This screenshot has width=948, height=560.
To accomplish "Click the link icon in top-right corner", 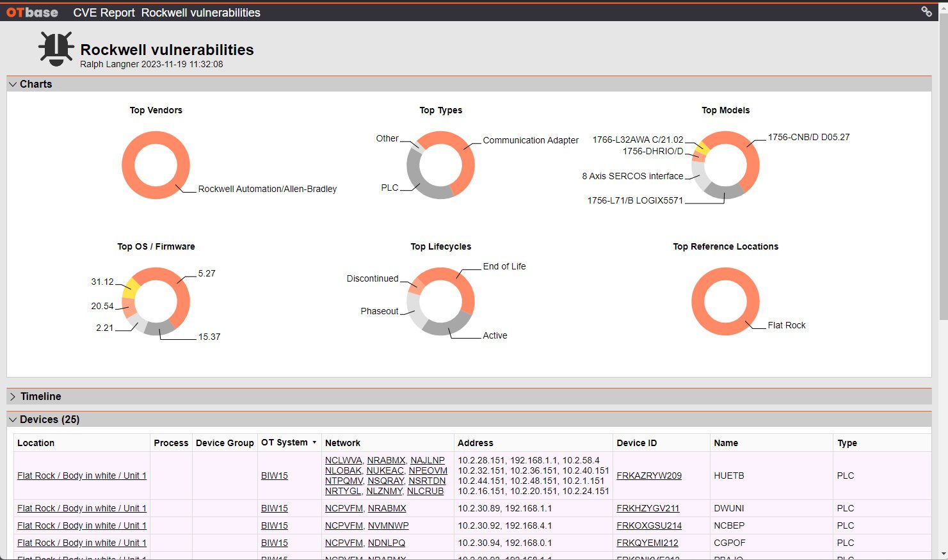I will tap(926, 12).
